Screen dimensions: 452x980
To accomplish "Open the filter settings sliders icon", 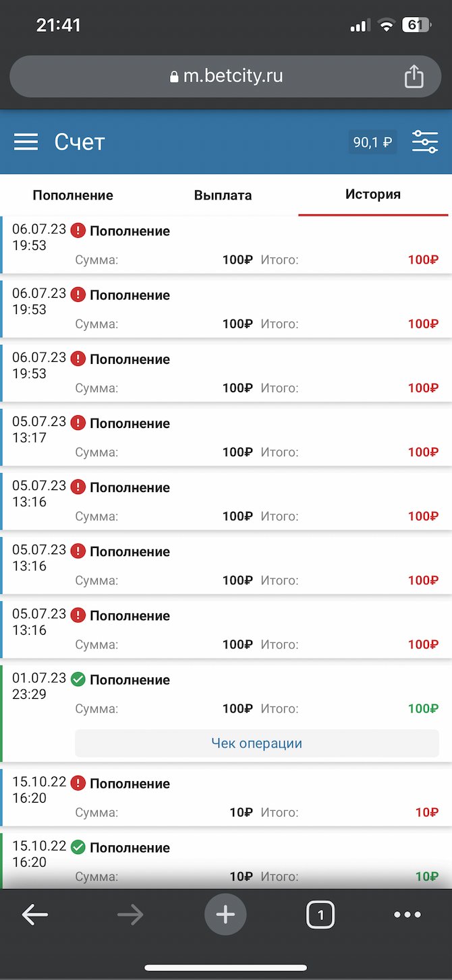I will 424,142.
